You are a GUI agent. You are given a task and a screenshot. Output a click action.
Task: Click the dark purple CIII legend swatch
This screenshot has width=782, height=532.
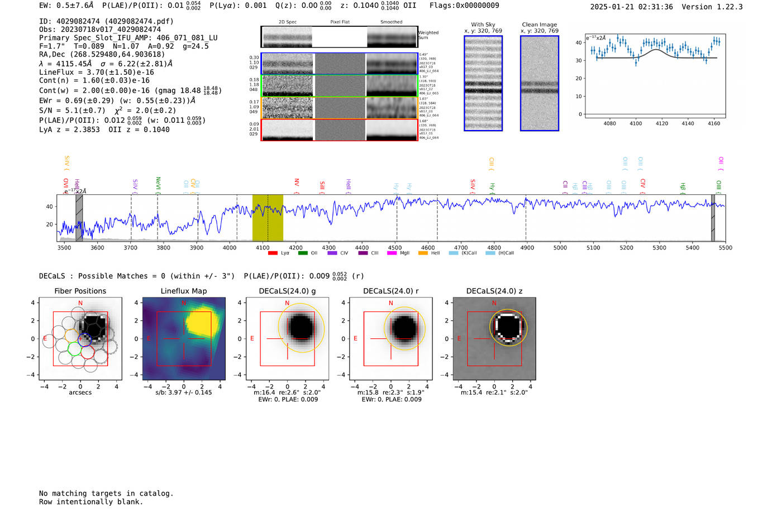click(x=363, y=253)
